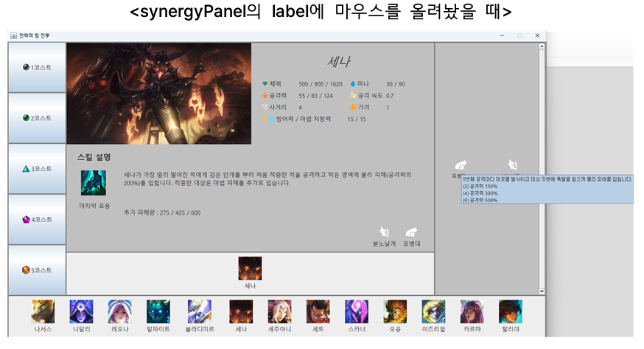Click the 세나 icon in the team panel

click(250, 269)
